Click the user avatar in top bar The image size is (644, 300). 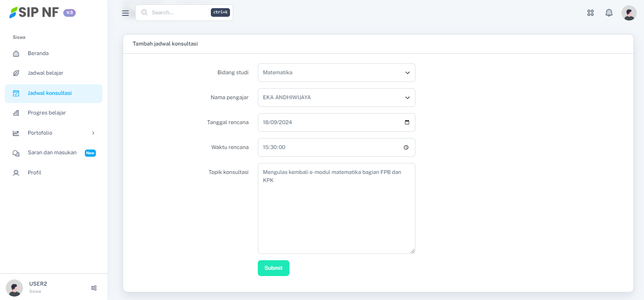629,13
